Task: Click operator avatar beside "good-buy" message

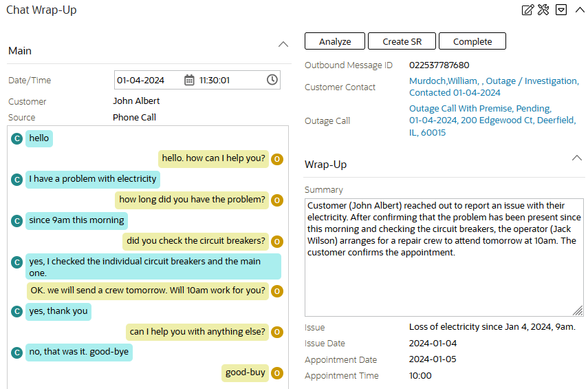Action: 277,373
